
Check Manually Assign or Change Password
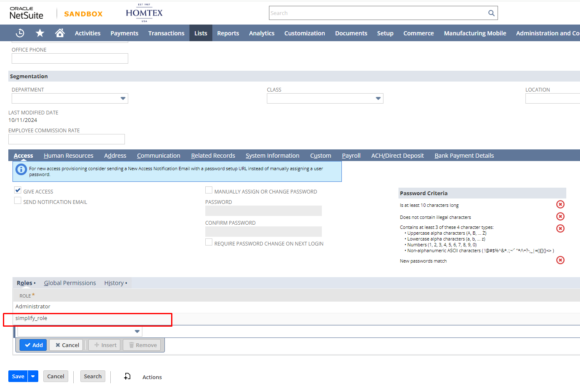209,190
